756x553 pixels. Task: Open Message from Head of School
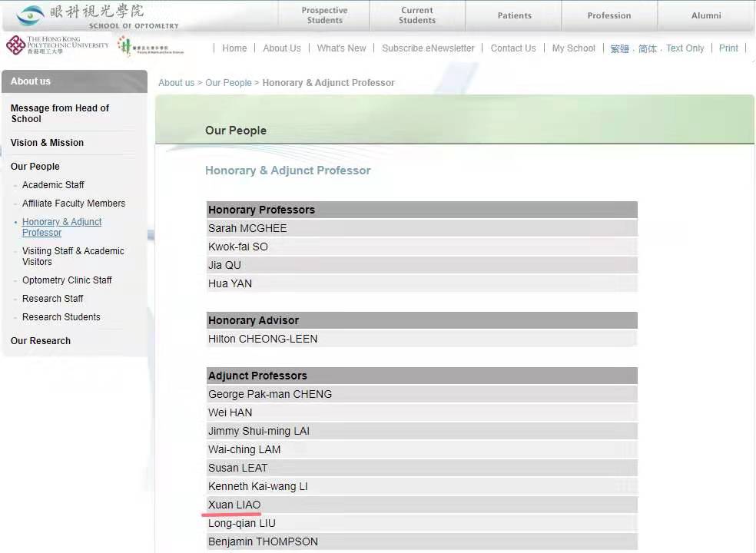coord(60,114)
